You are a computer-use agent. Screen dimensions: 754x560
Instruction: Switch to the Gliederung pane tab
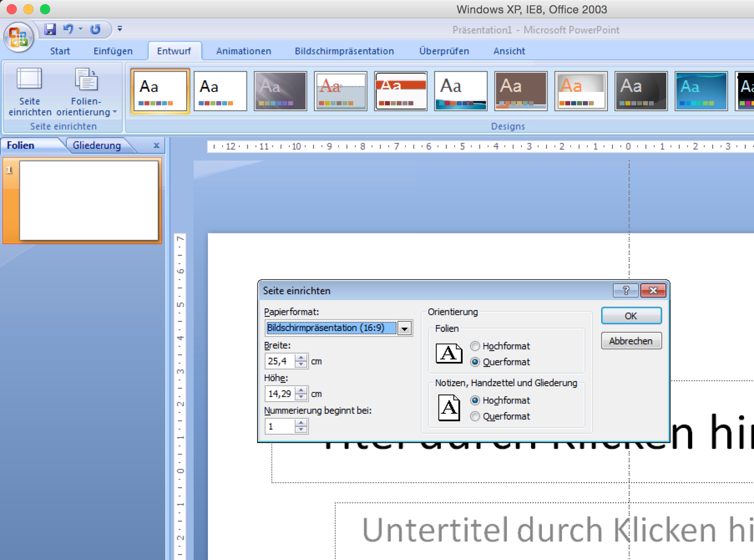click(x=97, y=146)
